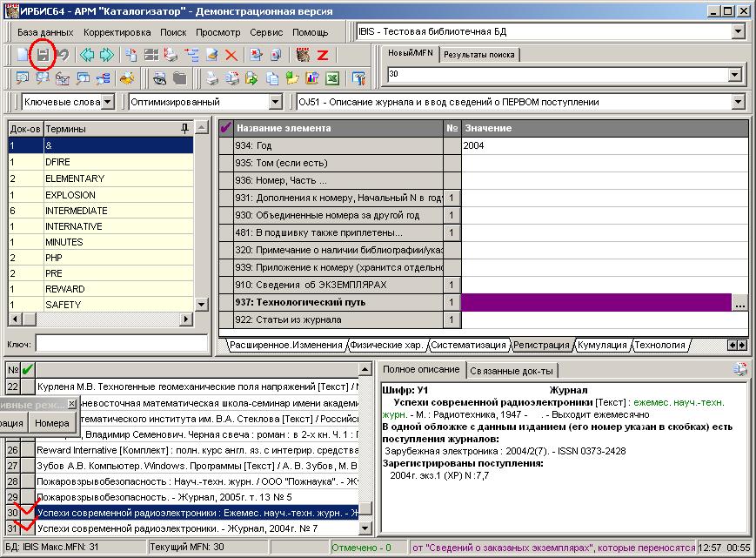Mark record 27 in the results list
The width and height of the screenshot is (756, 558).
coord(28,466)
